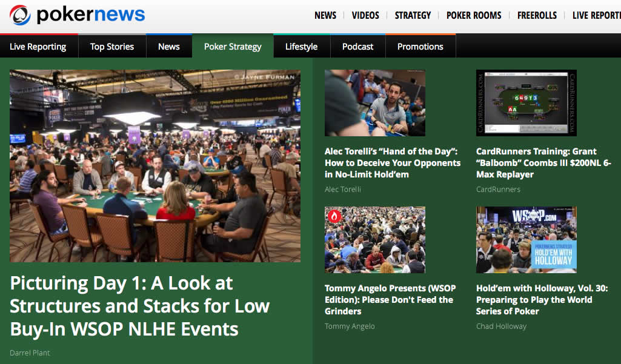Click the Hold'em with Holloway thumbnail

[x=526, y=240]
